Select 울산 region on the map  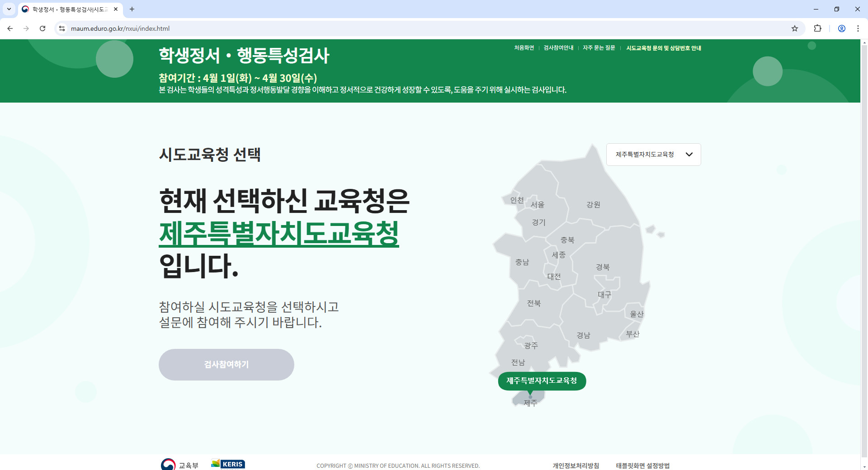point(637,314)
